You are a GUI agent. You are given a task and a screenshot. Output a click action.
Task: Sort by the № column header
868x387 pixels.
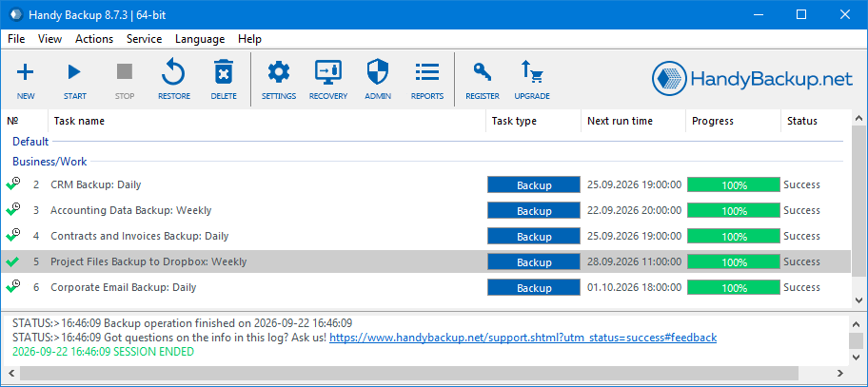(x=25, y=121)
